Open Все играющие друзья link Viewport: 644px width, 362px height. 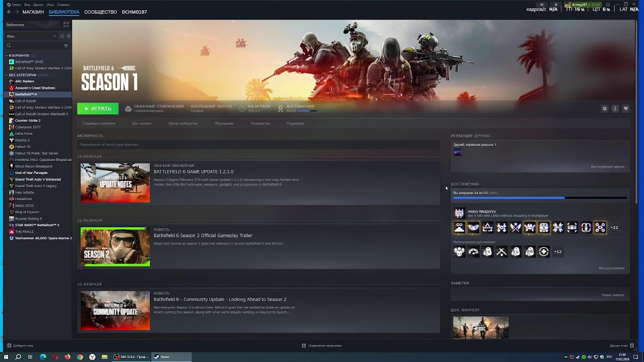point(607,166)
